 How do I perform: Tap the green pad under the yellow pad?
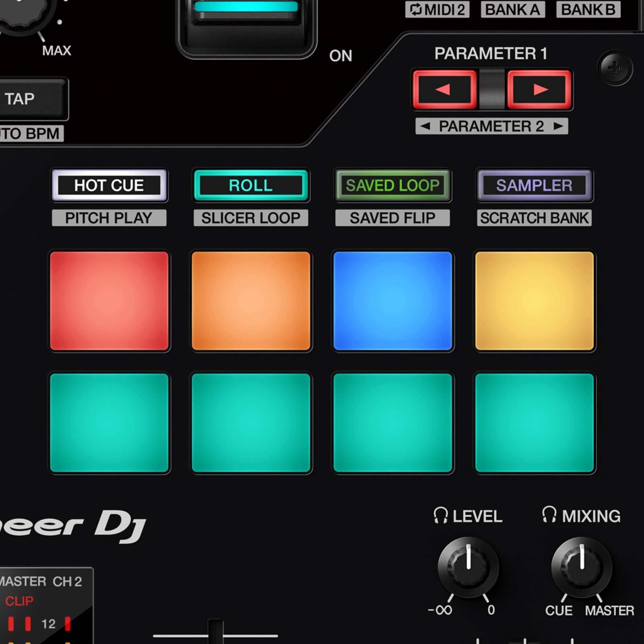point(535,423)
